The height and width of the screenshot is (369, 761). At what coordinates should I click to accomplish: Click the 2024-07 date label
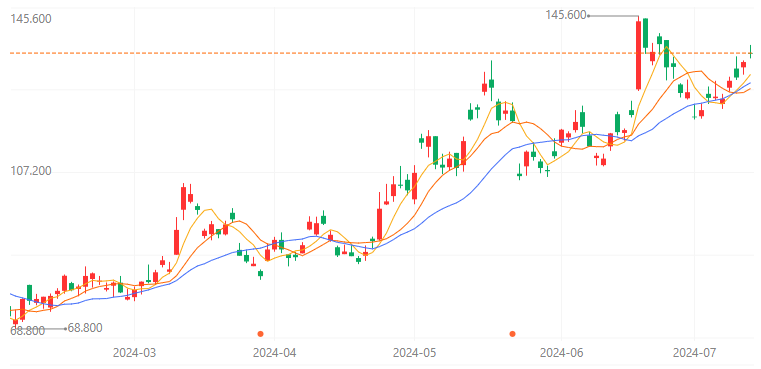coord(694,353)
